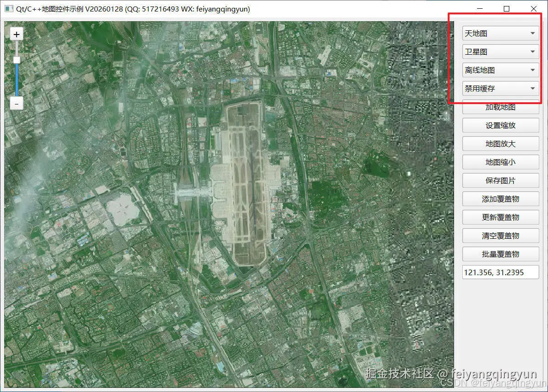Click the 清空覆盖物 button
Image resolution: width=548 pixels, height=392 pixels.
click(501, 236)
